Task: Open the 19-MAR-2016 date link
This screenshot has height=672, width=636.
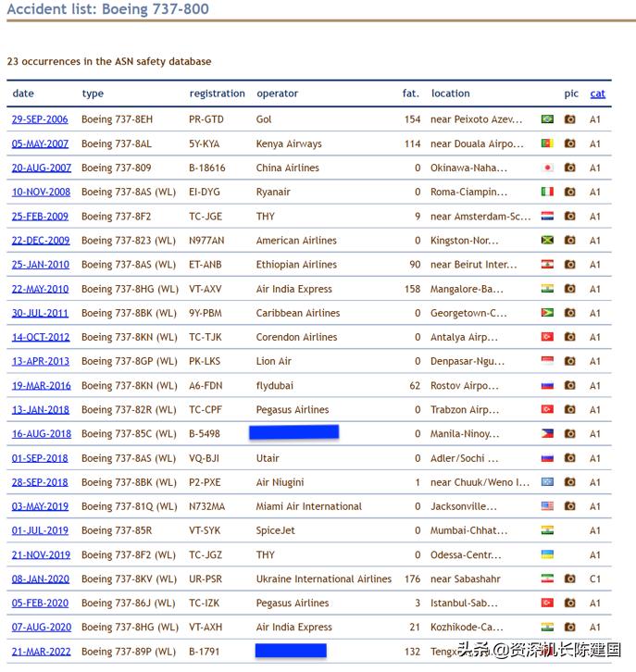Action: [x=41, y=385]
